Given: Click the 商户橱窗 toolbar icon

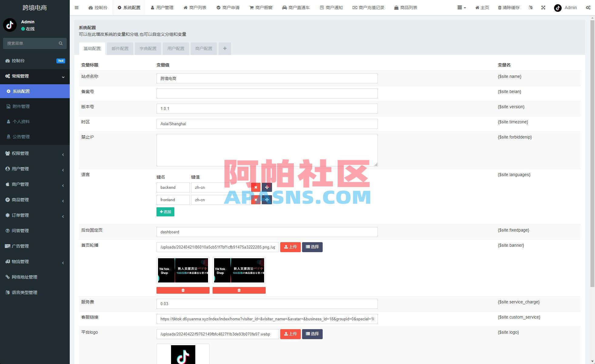Looking at the screenshot, I should click(261, 8).
